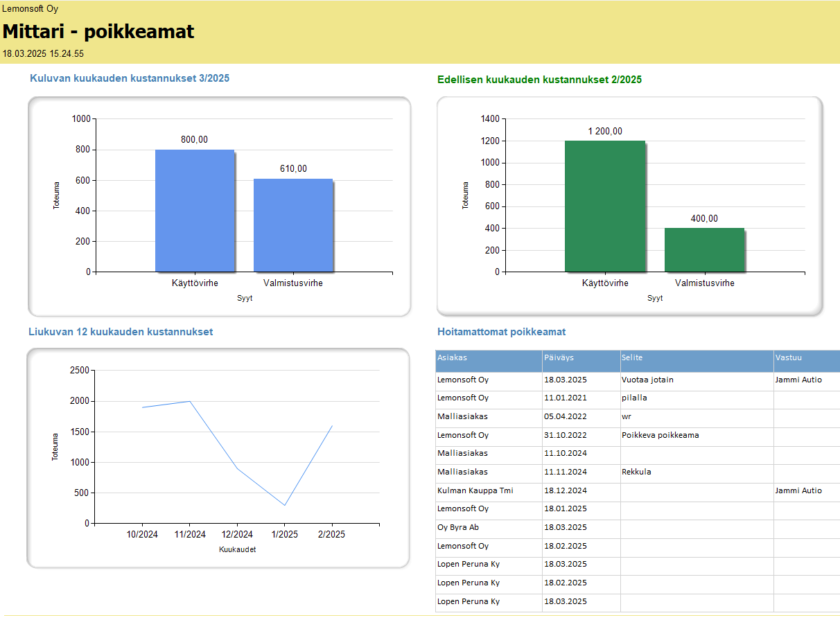Click the date cell 11.01.2021
Viewport: 840px width, 620px height.
point(565,398)
